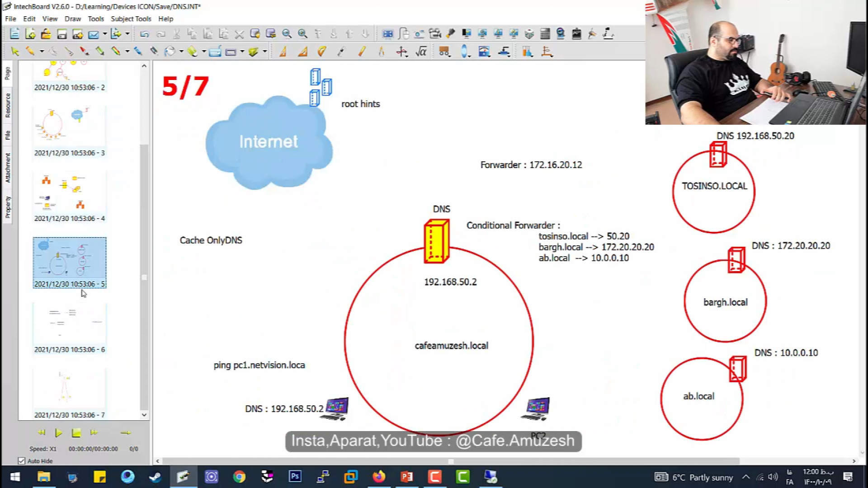Expand the pencil tool dropdown arrow
The height and width of the screenshot is (488, 868).
click(42, 52)
